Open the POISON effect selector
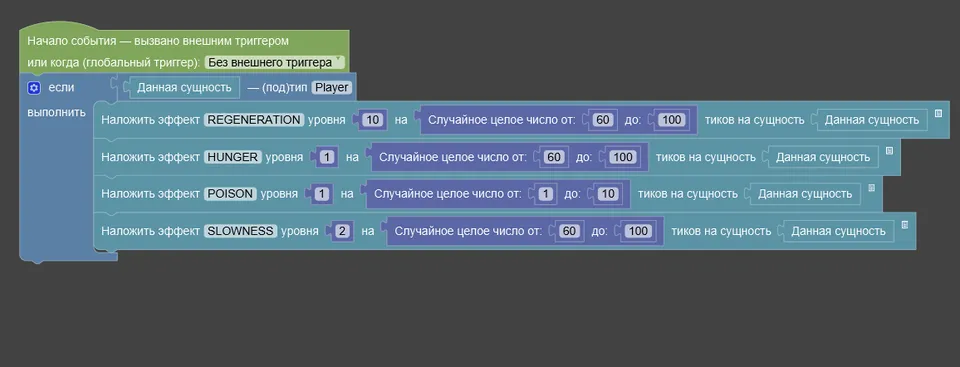Viewport: 960px width, 367px height. click(230, 194)
